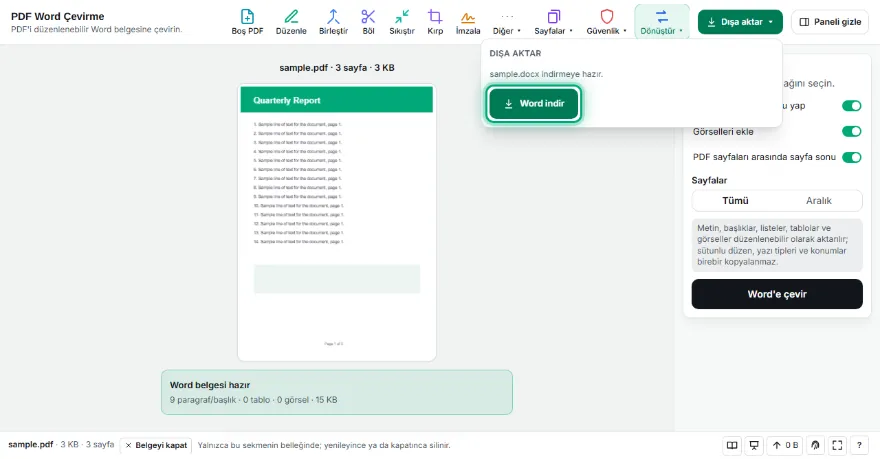Select the Kırp crop tool
Image resolution: width=880 pixels, height=459 pixels.
click(435, 22)
